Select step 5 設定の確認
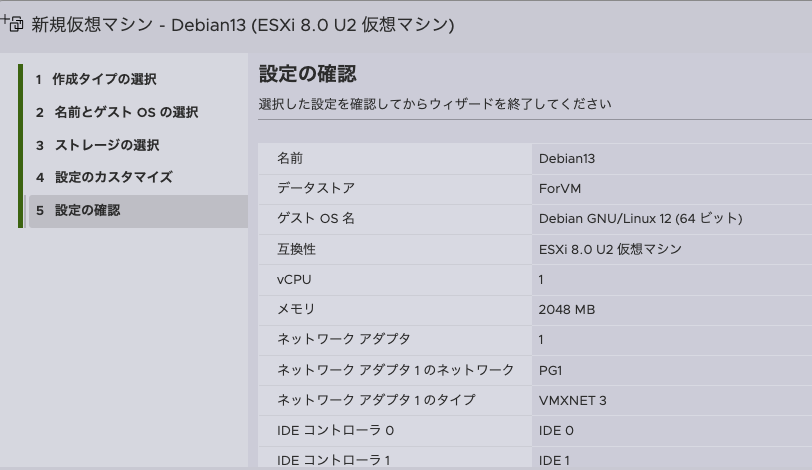The height and width of the screenshot is (470, 812). point(138,211)
